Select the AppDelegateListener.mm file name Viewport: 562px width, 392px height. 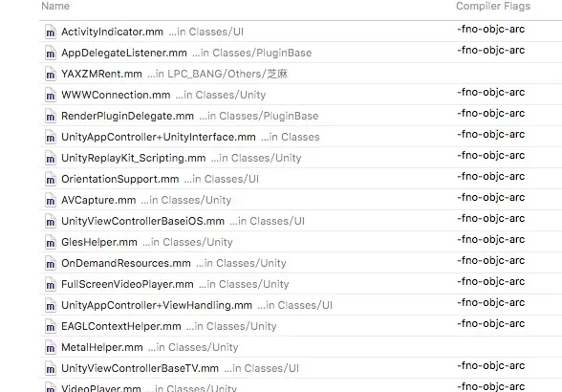[x=124, y=54]
